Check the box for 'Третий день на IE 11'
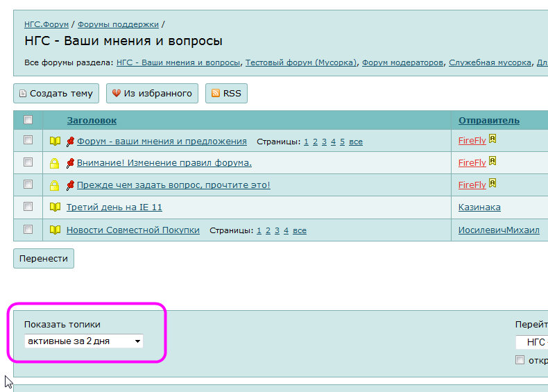This screenshot has height=392, width=548. pos(28,206)
